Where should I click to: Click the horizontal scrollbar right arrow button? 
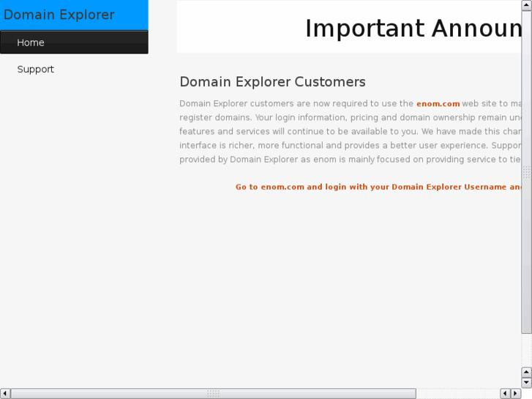tap(516, 393)
